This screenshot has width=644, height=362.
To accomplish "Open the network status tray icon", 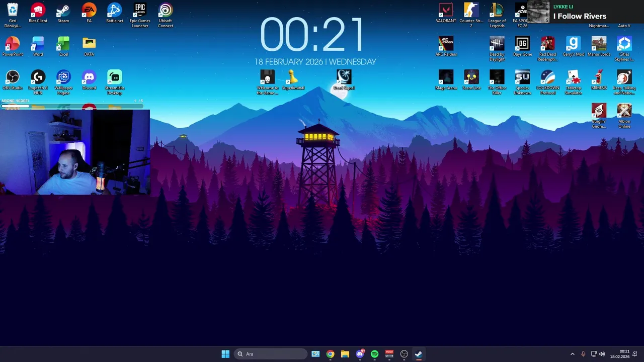I will point(594,354).
